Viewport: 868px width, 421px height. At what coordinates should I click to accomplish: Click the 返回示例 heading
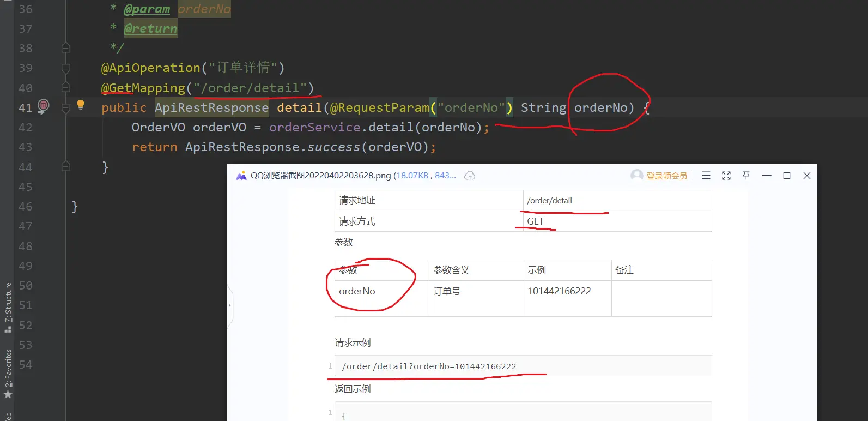[353, 389]
